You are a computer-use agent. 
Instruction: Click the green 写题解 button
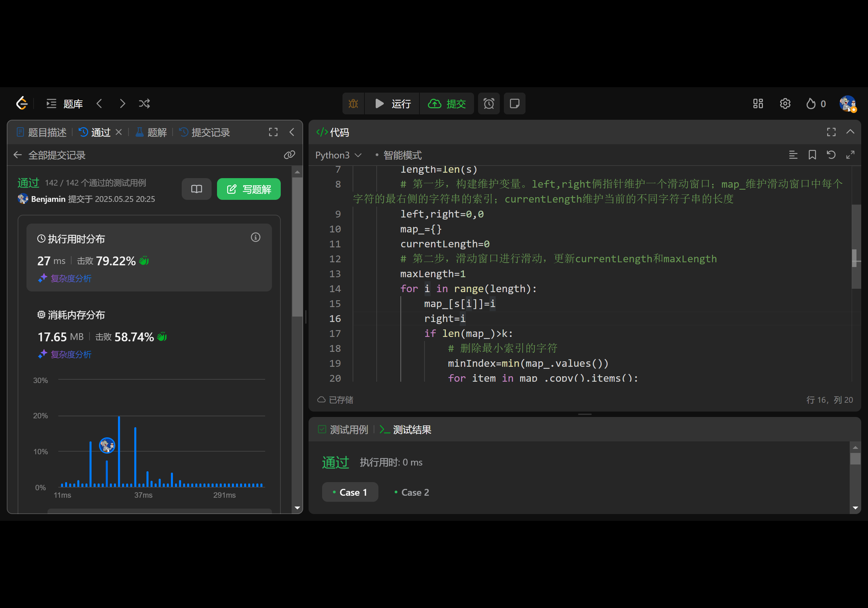click(249, 189)
